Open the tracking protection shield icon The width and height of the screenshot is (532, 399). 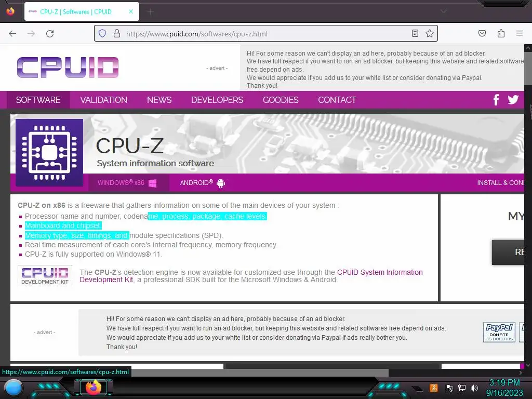pos(102,33)
